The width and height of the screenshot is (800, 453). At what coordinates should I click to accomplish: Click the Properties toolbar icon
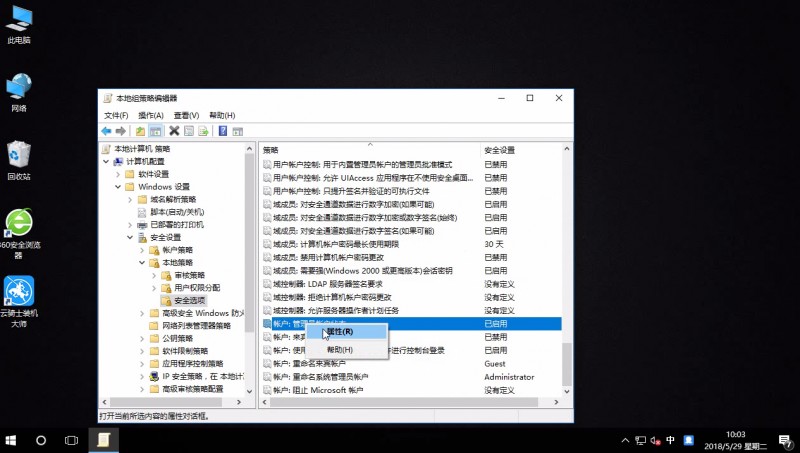point(189,131)
